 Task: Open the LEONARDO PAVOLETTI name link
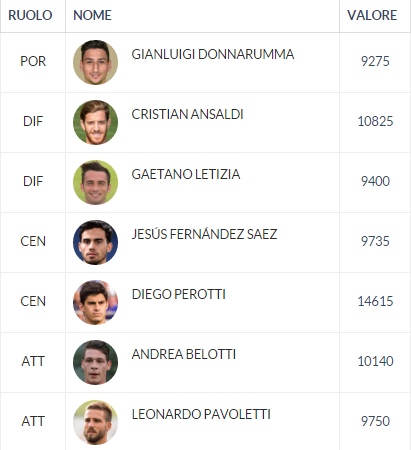pos(201,414)
